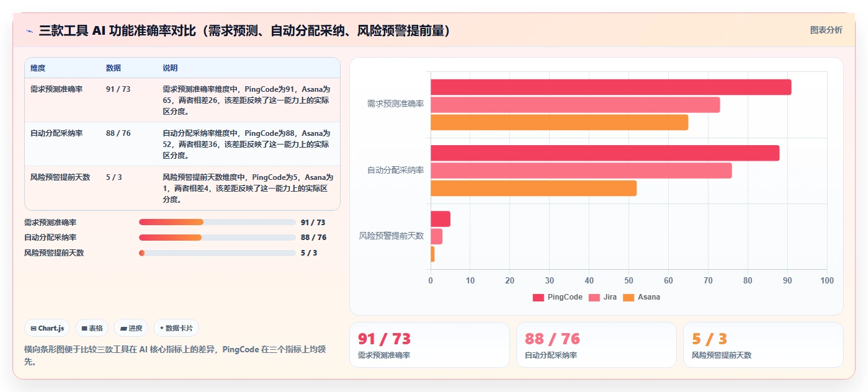Select the Chart.js tag chip
The width and height of the screenshot is (868, 392).
[x=47, y=328]
